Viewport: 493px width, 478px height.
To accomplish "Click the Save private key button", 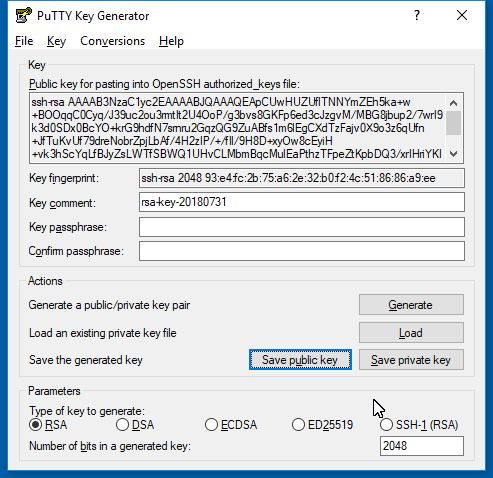I will (x=411, y=359).
